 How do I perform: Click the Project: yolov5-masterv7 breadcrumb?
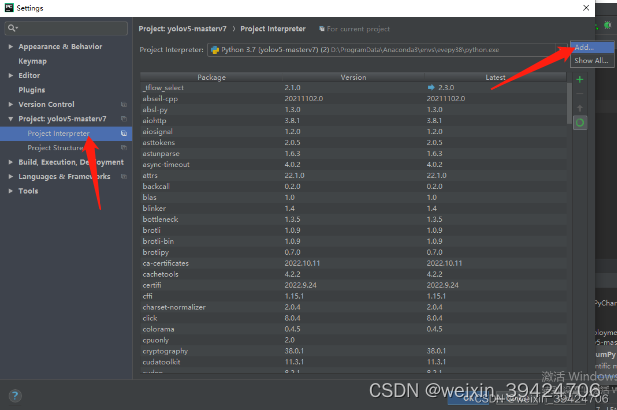183,29
